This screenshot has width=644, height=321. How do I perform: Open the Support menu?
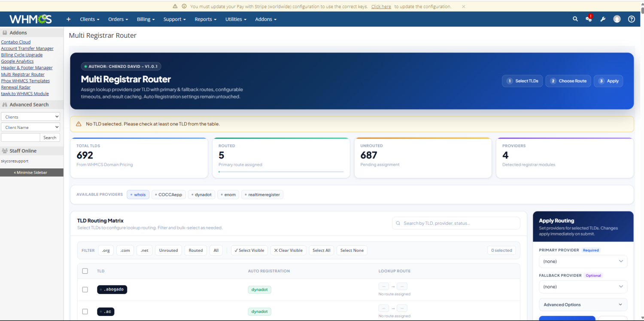(x=175, y=19)
